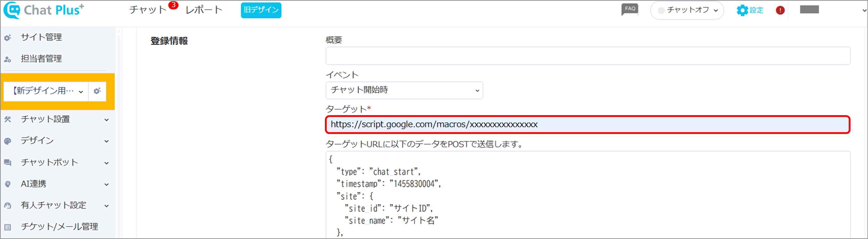Click the AI連携 icon

point(8,184)
